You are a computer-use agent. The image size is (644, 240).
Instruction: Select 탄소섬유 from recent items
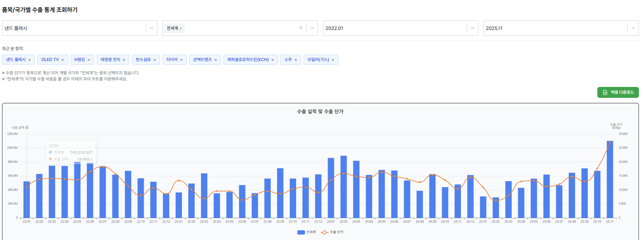[143, 60]
